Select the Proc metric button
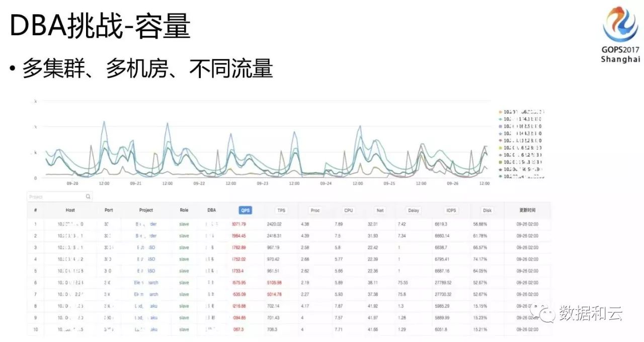Screen dimensions: 644x342 coord(315,211)
